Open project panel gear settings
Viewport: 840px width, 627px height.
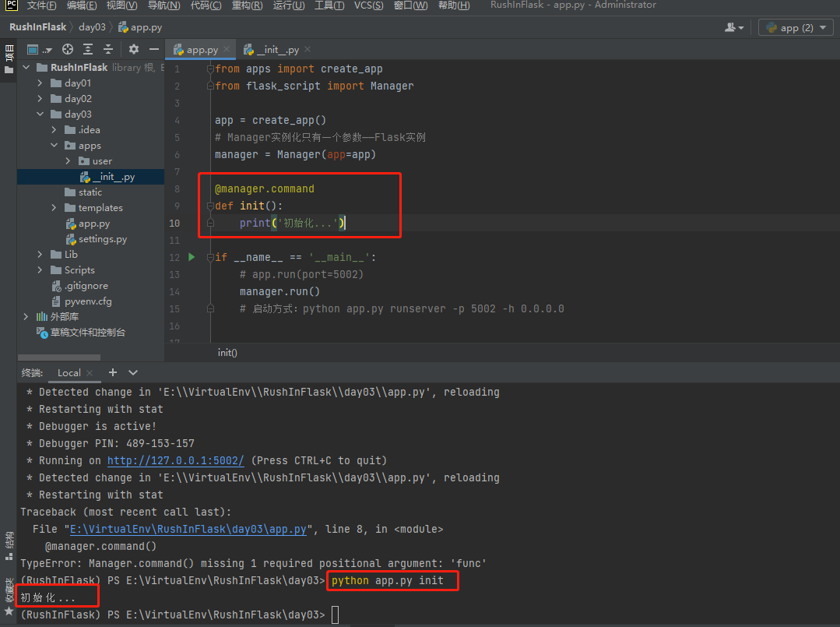(134, 49)
